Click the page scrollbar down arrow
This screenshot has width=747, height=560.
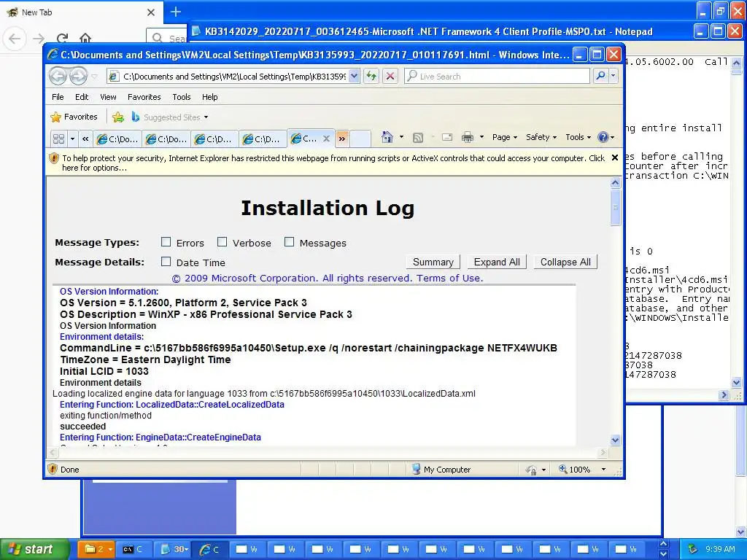pyautogui.click(x=615, y=440)
